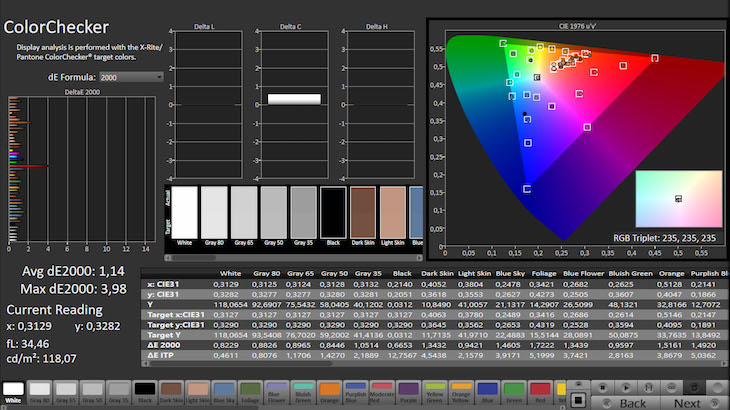This screenshot has height=410, width=730.
Task: Click the white bar in Delta C chart
Action: [294, 99]
